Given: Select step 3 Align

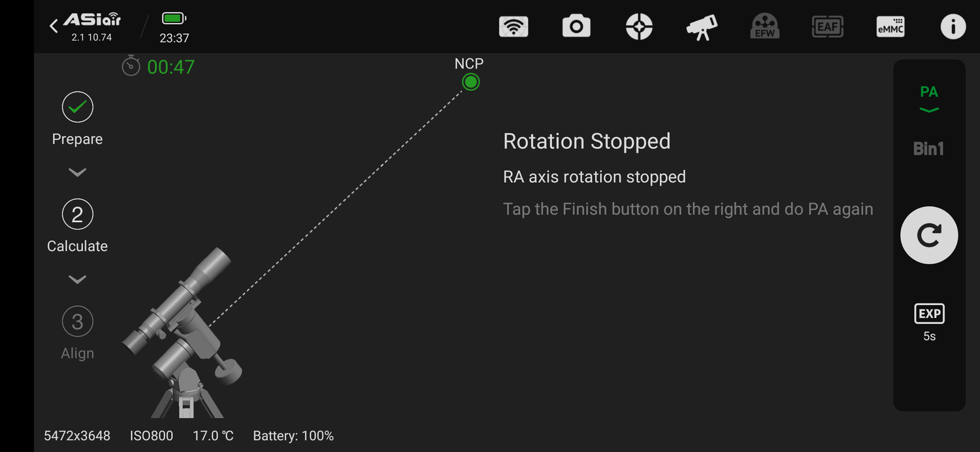Looking at the screenshot, I should [x=77, y=321].
